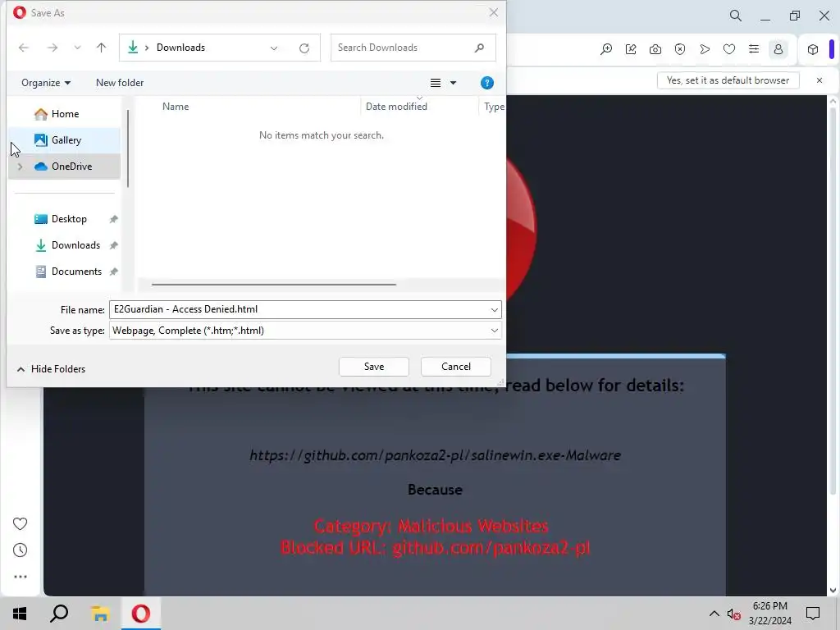Add page to bookmarks heart icon

coord(729,49)
